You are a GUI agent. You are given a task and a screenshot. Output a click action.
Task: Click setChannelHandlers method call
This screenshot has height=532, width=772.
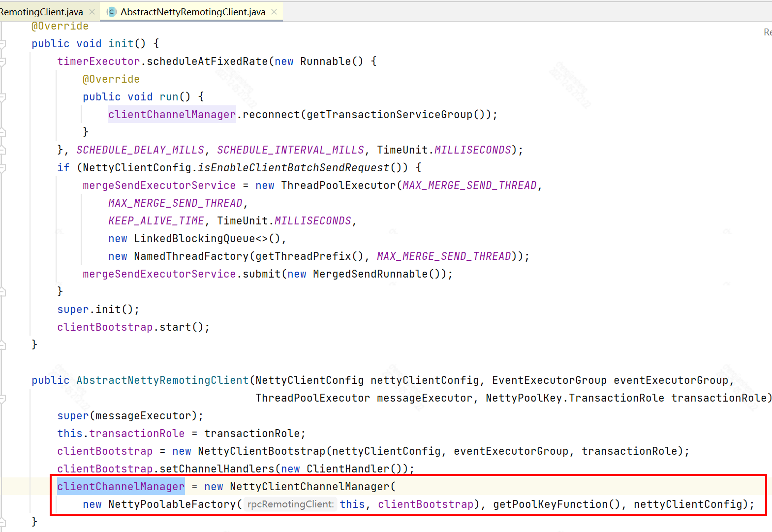coord(216,469)
